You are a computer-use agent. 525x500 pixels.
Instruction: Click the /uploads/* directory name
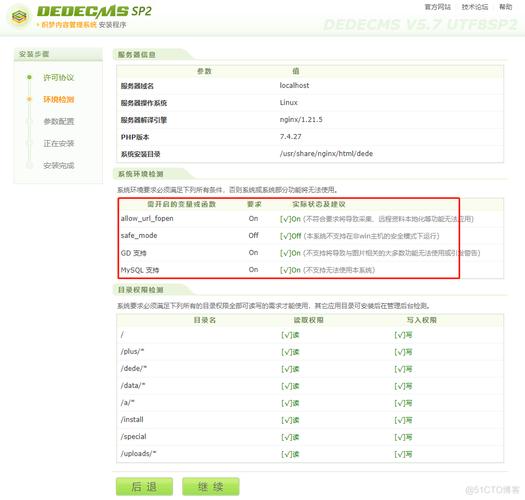coord(139,453)
